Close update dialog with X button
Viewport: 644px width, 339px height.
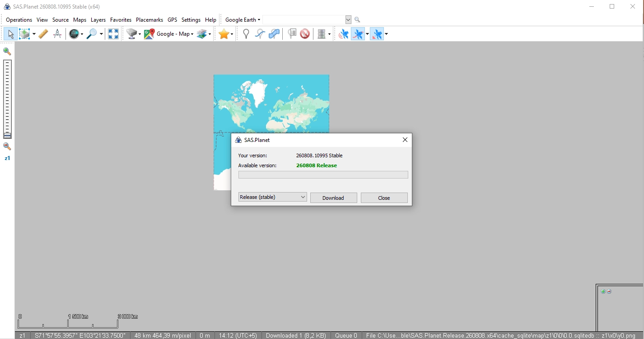(x=405, y=140)
